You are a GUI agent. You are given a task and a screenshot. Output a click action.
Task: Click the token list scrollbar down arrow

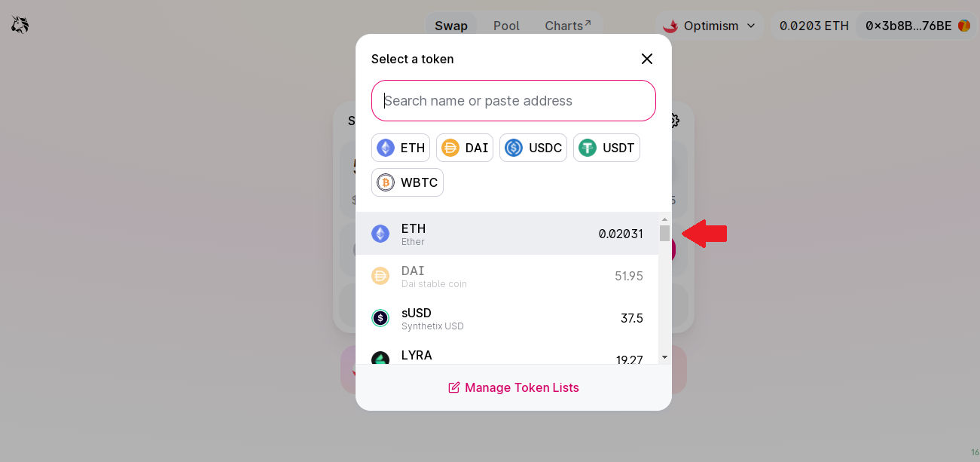click(x=664, y=357)
